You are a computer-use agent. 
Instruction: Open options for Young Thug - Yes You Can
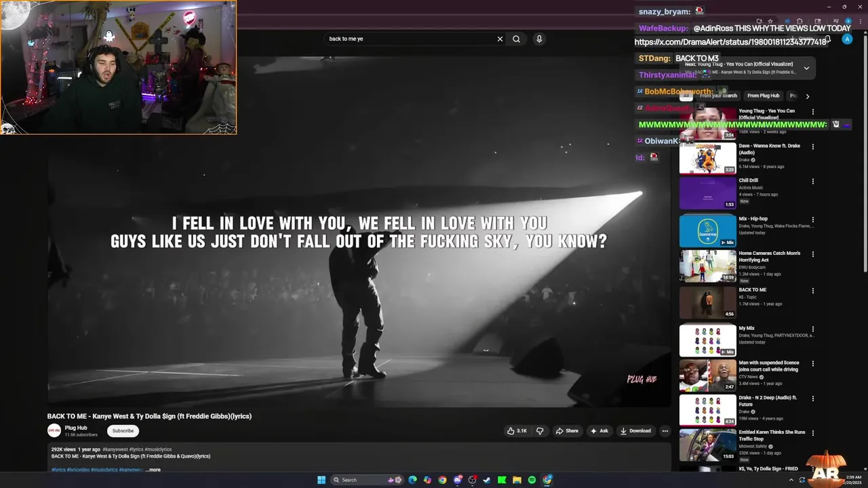812,112
